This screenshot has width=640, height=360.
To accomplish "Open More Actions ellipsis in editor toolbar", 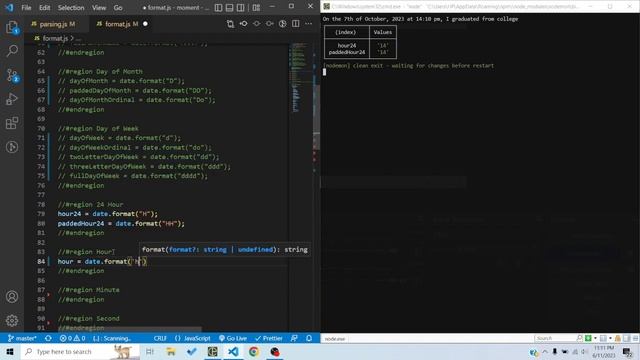I will tap(309, 24).
